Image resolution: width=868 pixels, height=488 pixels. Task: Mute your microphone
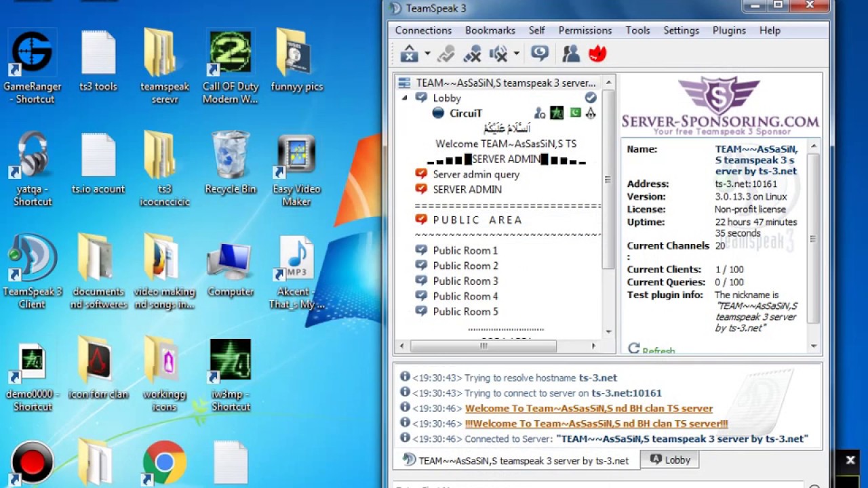point(472,54)
